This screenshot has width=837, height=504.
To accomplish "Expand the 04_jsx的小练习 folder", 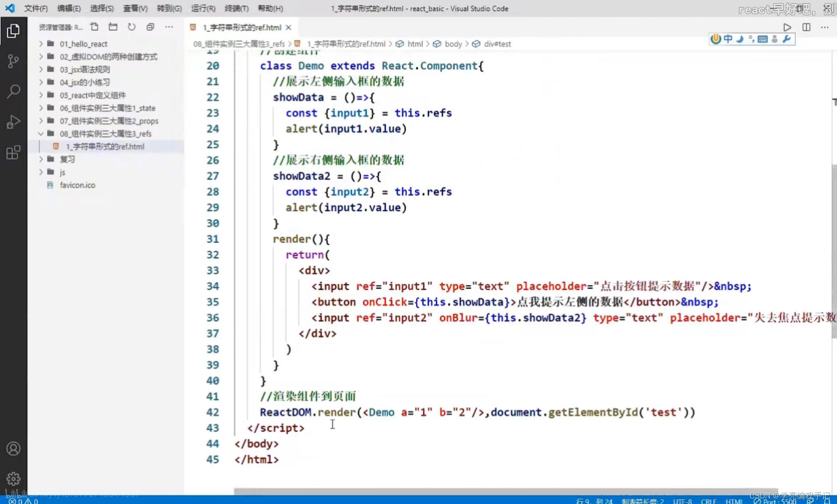I will tap(106, 82).
